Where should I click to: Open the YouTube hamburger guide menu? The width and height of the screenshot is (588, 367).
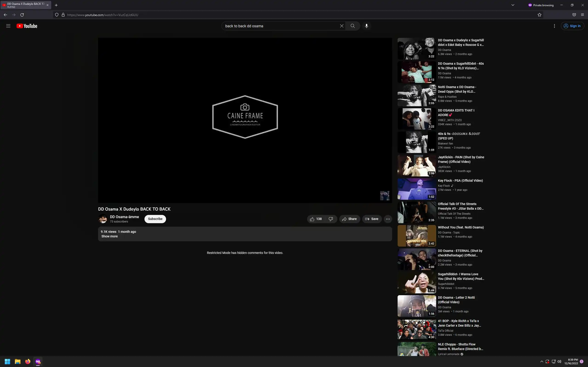coord(8,26)
